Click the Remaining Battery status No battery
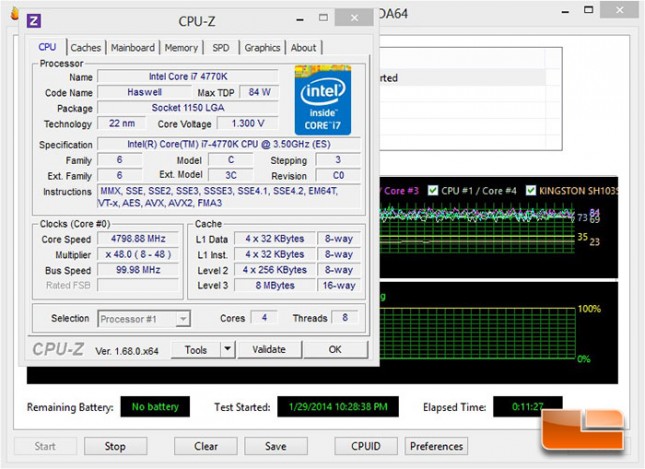The width and height of the screenshot is (645, 469). 155,407
